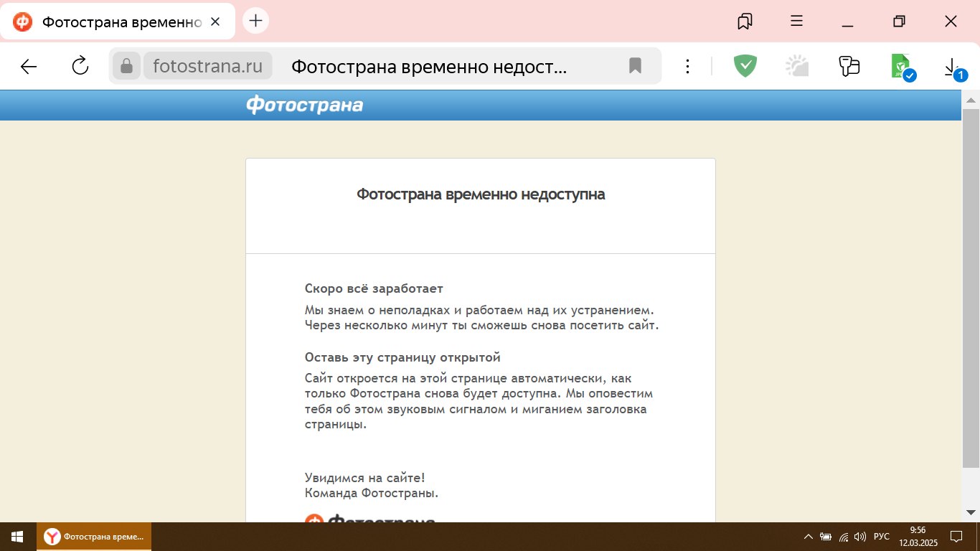Click the fotostrana.ru domain in address bar

pyautogui.click(x=207, y=67)
